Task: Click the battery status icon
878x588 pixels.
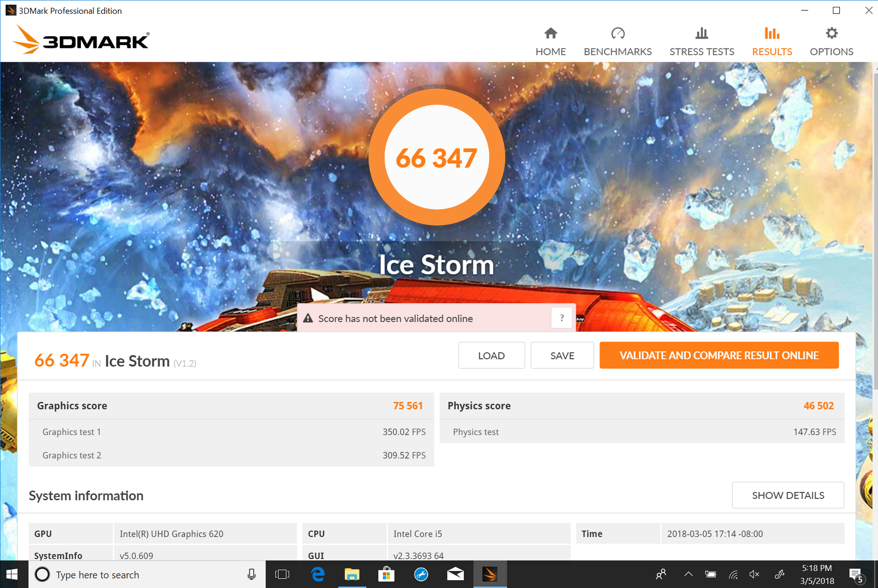Action: click(710, 574)
